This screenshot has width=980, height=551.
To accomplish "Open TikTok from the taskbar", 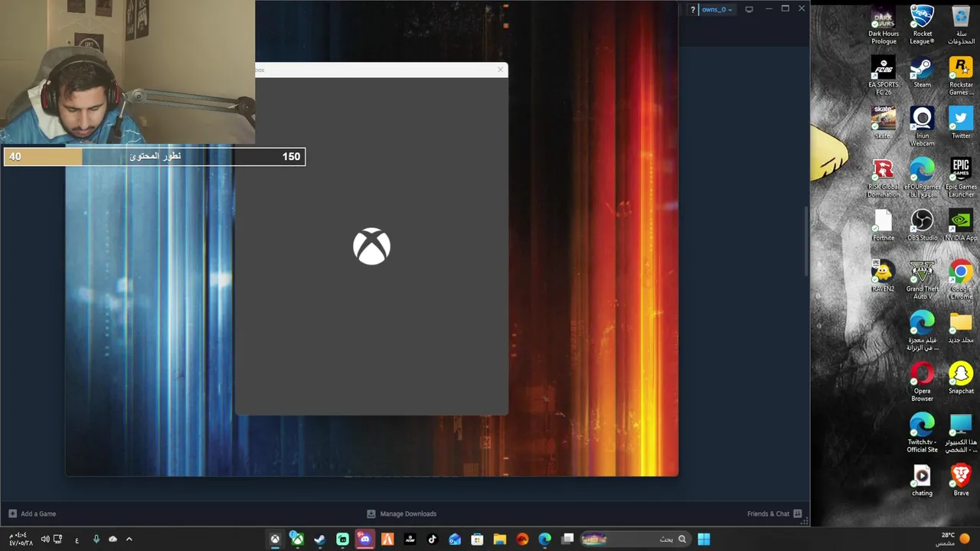I will [432, 539].
